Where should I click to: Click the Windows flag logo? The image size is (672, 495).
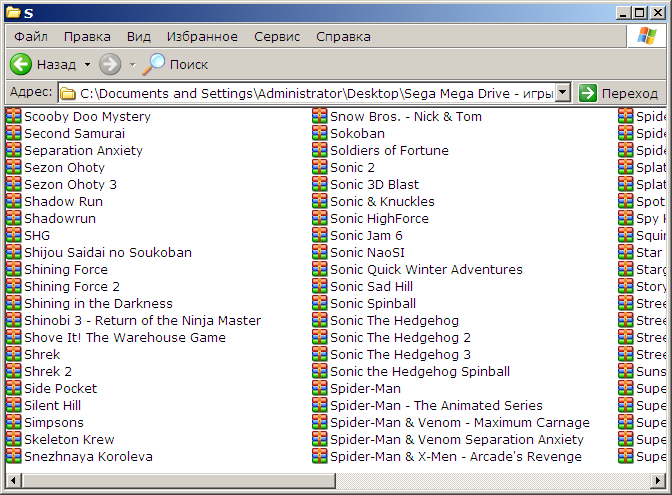coord(647,36)
